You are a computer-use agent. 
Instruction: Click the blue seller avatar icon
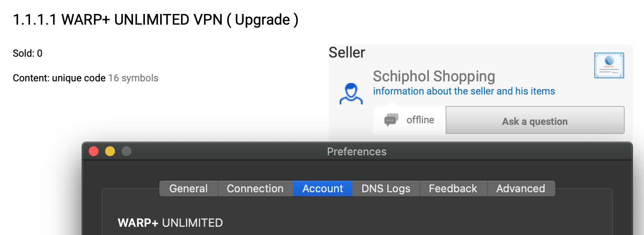pos(351,94)
